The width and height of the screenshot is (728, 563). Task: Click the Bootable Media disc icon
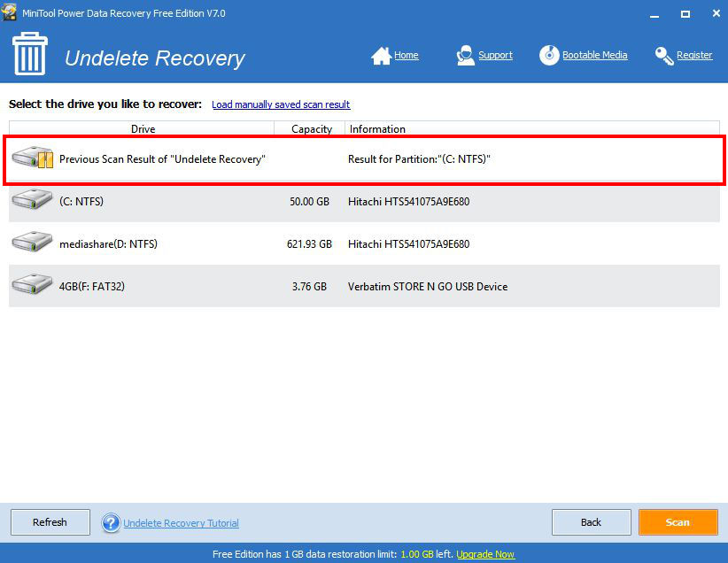pyautogui.click(x=549, y=55)
